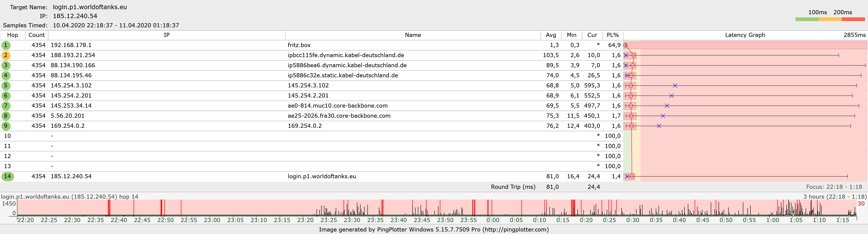Click the orange warning badge on hop 2

tap(6, 55)
